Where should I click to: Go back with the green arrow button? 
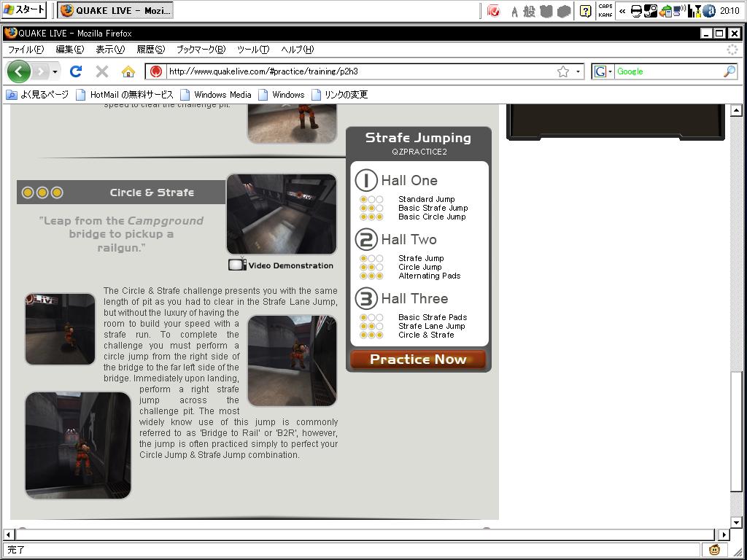pos(18,72)
